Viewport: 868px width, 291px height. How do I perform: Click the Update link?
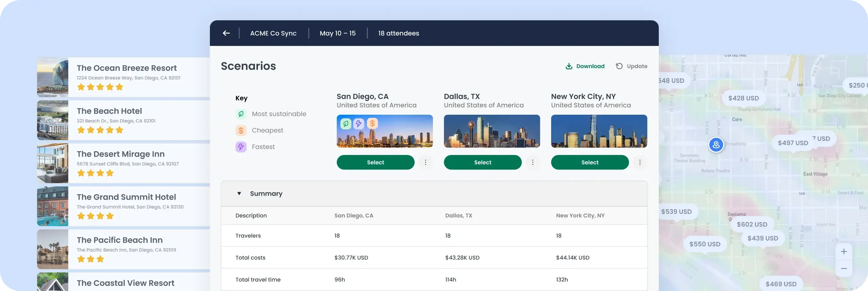(x=637, y=66)
